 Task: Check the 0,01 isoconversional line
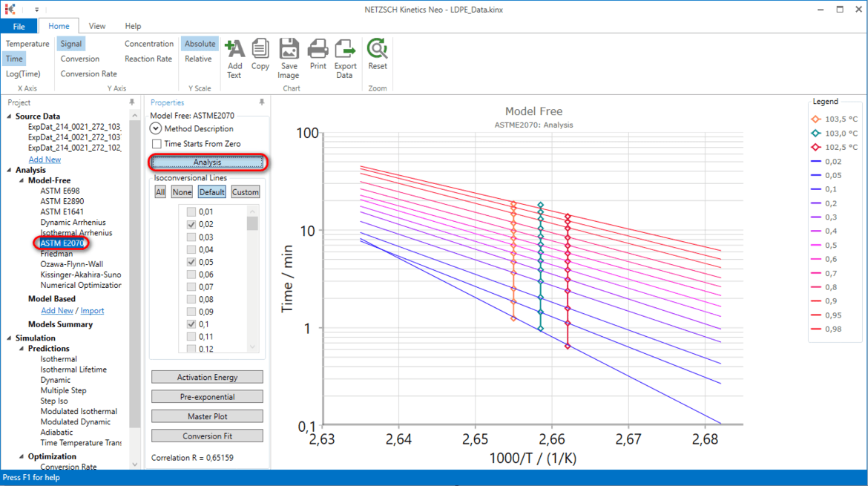191,211
